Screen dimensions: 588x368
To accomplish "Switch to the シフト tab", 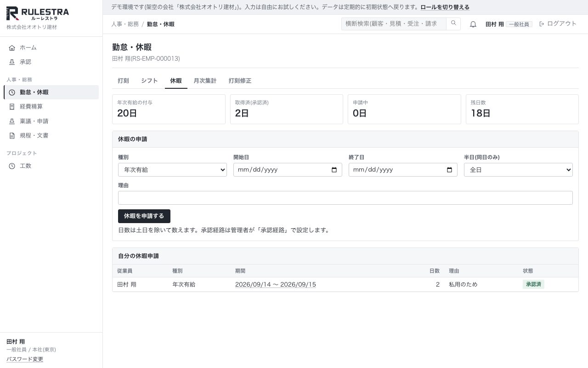I will tap(149, 81).
